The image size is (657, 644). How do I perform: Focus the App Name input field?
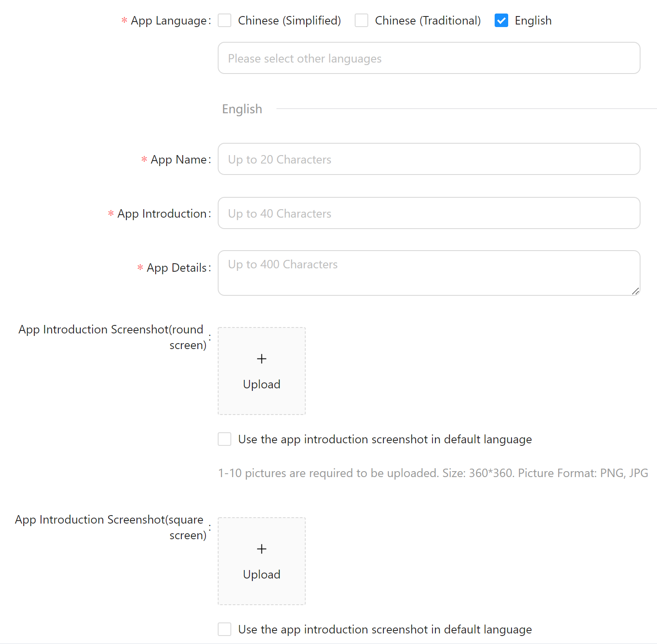429,159
